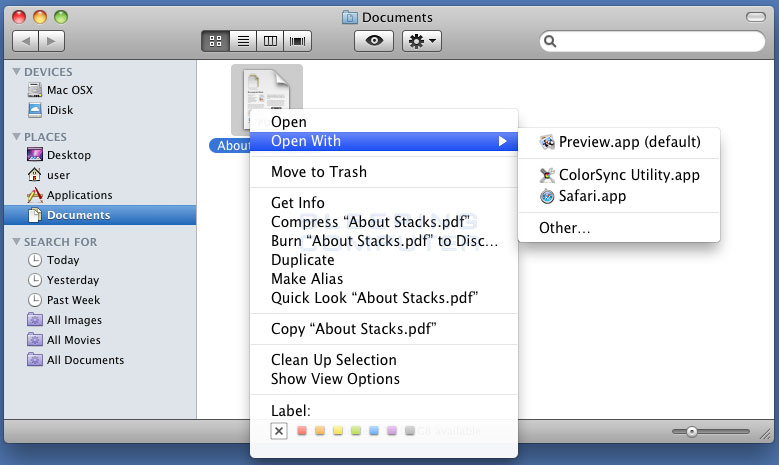The height and width of the screenshot is (465, 779).
Task: Choose Get Info from the context menu
Action: [384, 203]
